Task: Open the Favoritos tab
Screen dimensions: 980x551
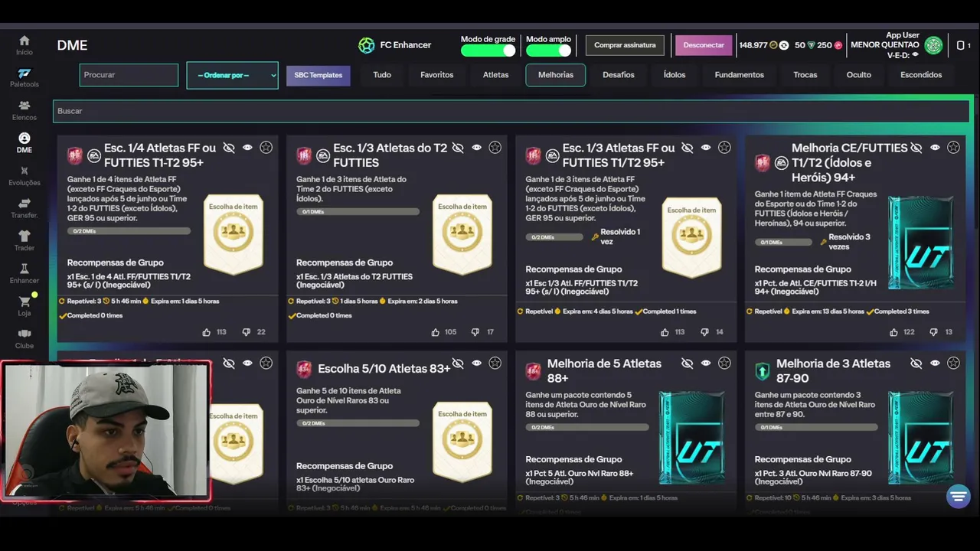Action: (437, 75)
